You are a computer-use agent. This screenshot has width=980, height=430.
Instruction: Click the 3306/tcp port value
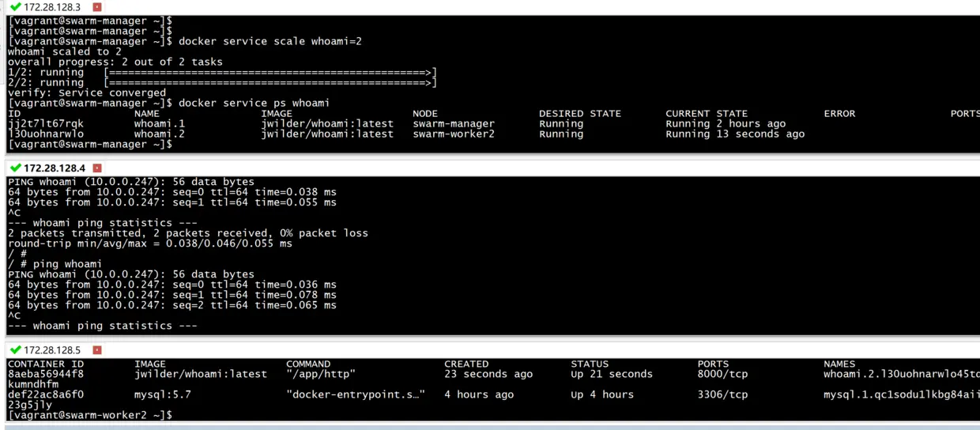(x=722, y=394)
